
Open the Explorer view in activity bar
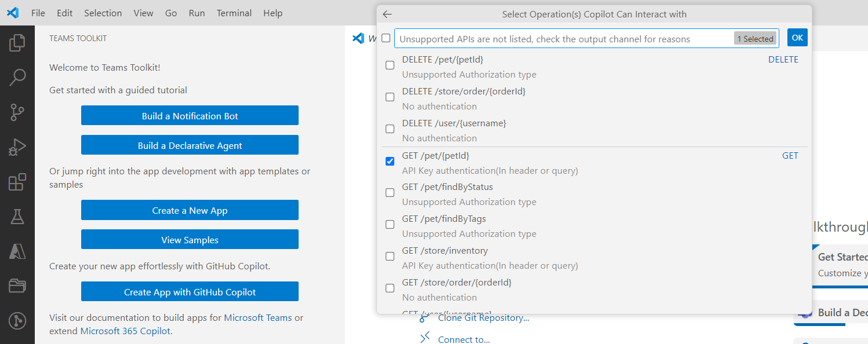(x=17, y=43)
